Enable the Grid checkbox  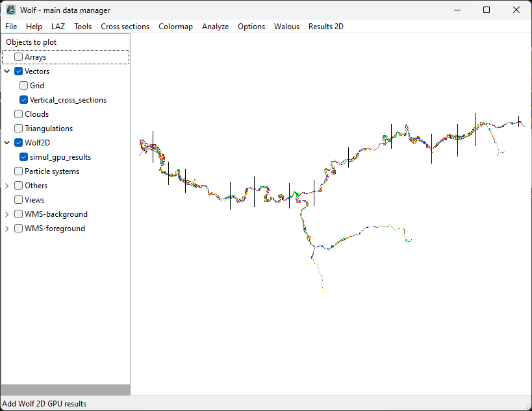point(23,86)
